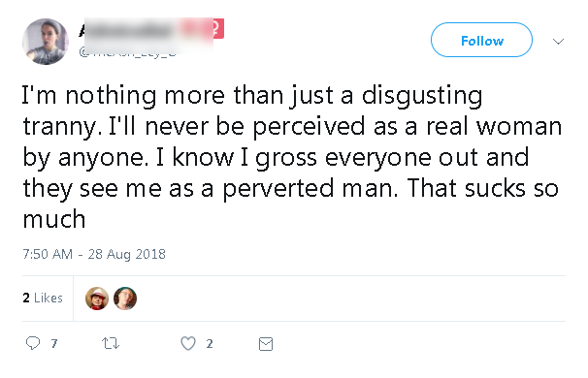Click the bold 2 in the stats row
Viewport: 588px width, 378px height.
click(x=26, y=298)
